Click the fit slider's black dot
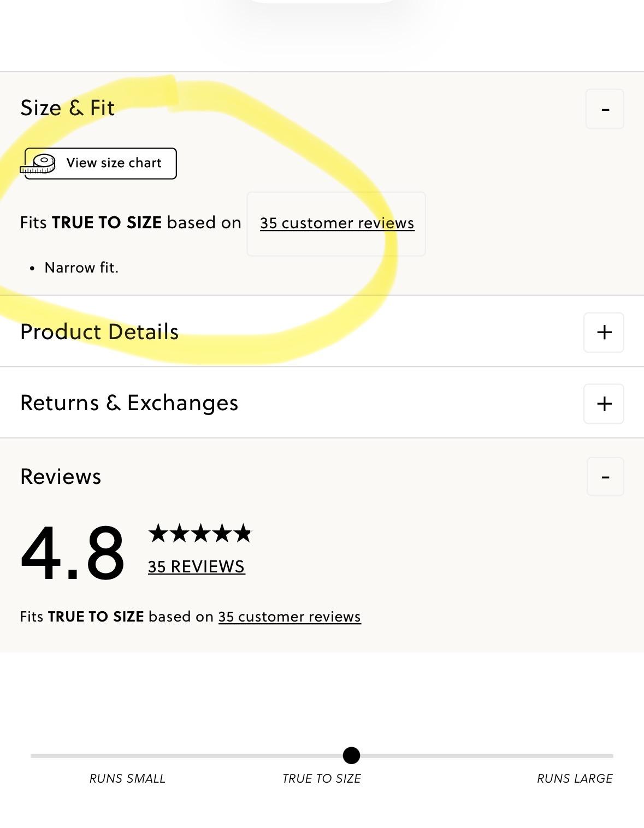This screenshot has height=828, width=644. pos(351,755)
